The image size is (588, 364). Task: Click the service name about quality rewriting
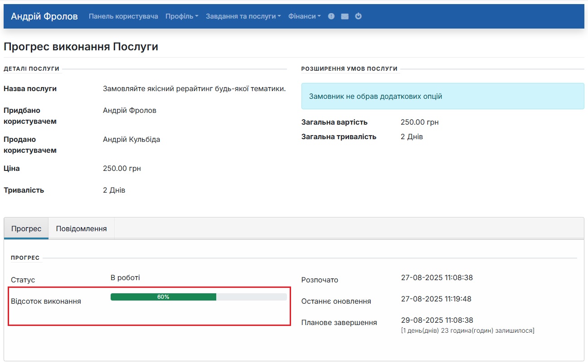pos(194,89)
